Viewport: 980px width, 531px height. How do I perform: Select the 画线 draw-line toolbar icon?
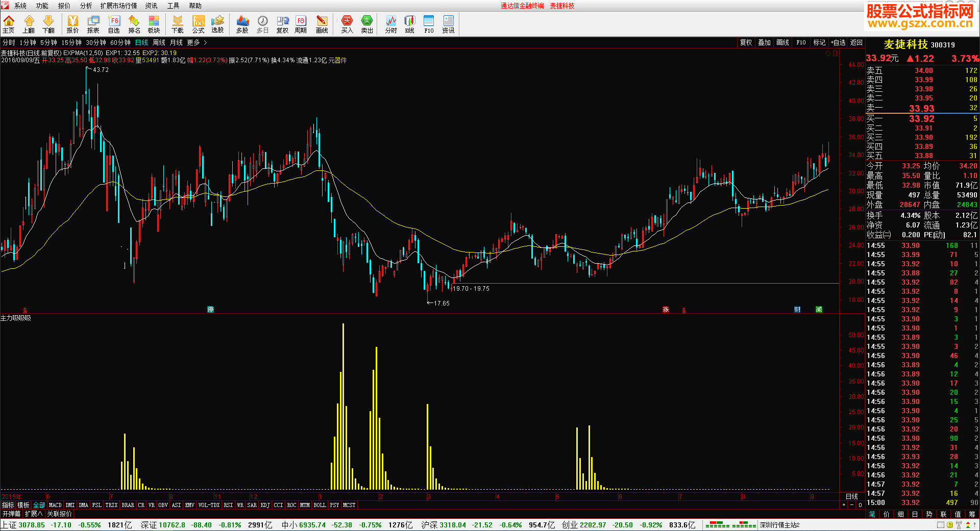(322, 24)
